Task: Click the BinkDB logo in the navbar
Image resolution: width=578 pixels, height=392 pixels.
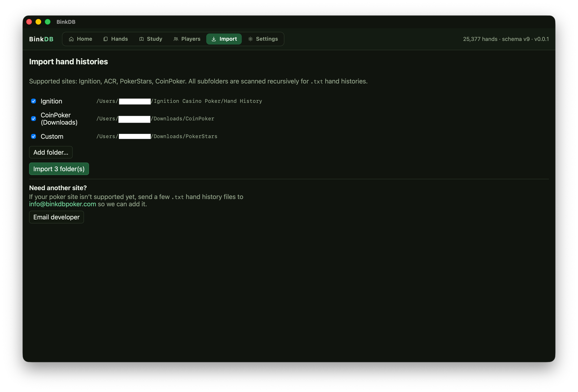Action: (41, 39)
